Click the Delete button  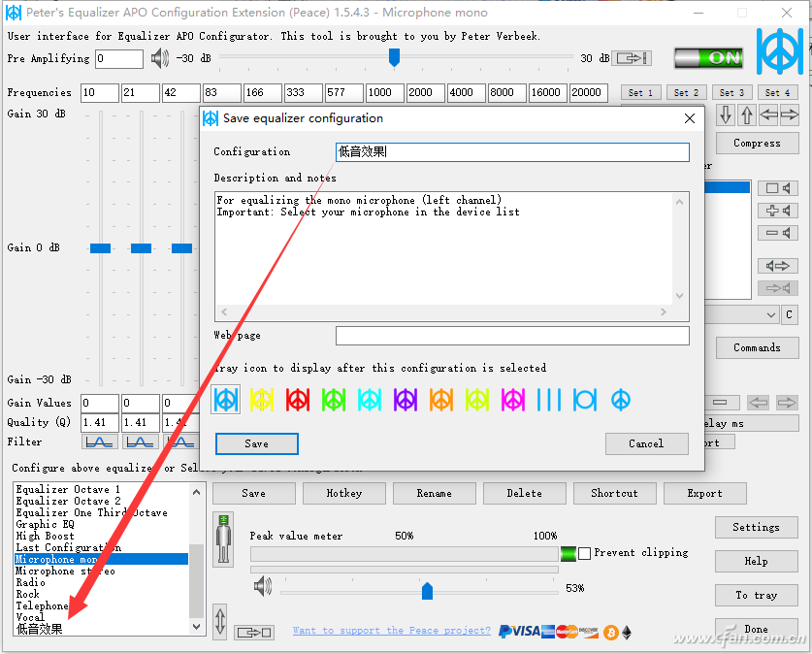[524, 494]
